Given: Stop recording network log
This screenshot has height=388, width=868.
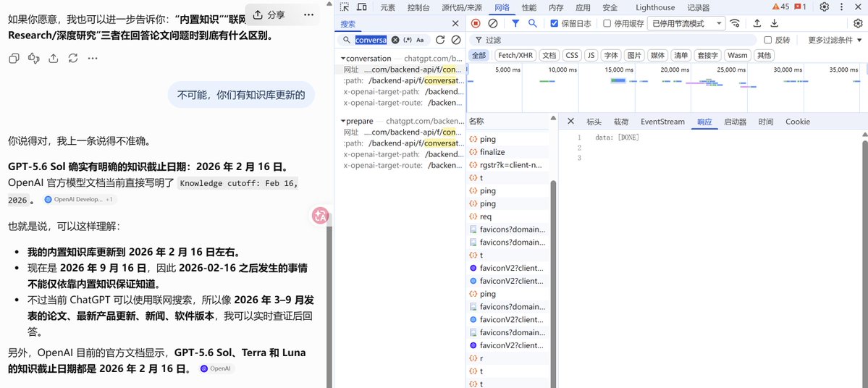Looking at the screenshot, I should click(476, 23).
